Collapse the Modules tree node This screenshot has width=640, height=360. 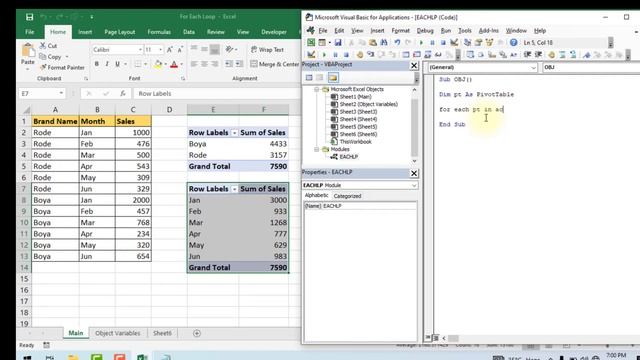coord(316,149)
